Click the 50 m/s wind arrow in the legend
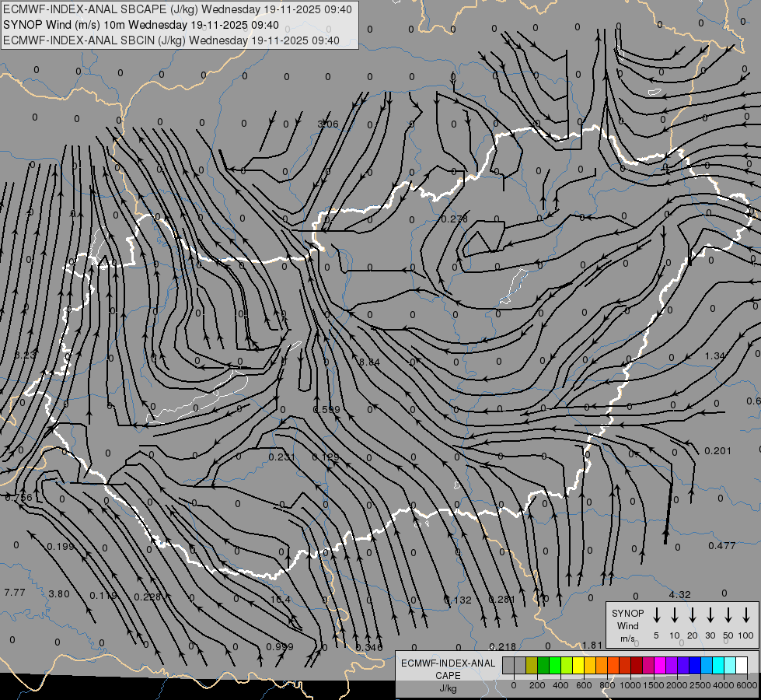Viewport: 761px width, 700px height. (x=728, y=615)
